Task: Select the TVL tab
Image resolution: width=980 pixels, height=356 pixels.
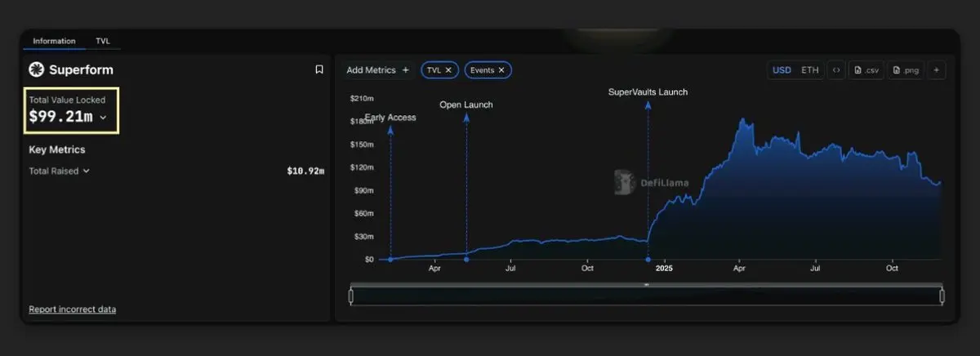Action: click(103, 41)
